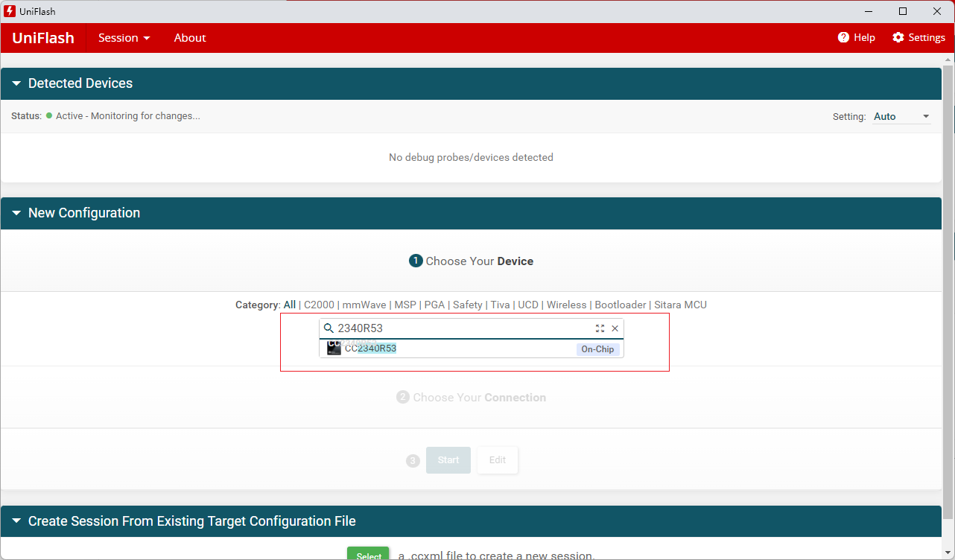
Task: Filter devices by Safety category
Action: pyautogui.click(x=468, y=305)
